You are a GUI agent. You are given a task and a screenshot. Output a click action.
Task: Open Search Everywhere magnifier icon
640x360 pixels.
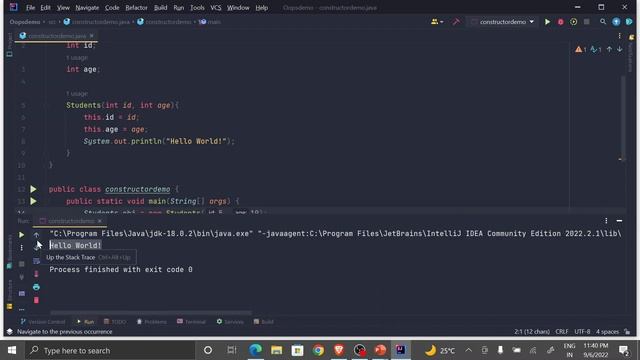click(x=603, y=22)
